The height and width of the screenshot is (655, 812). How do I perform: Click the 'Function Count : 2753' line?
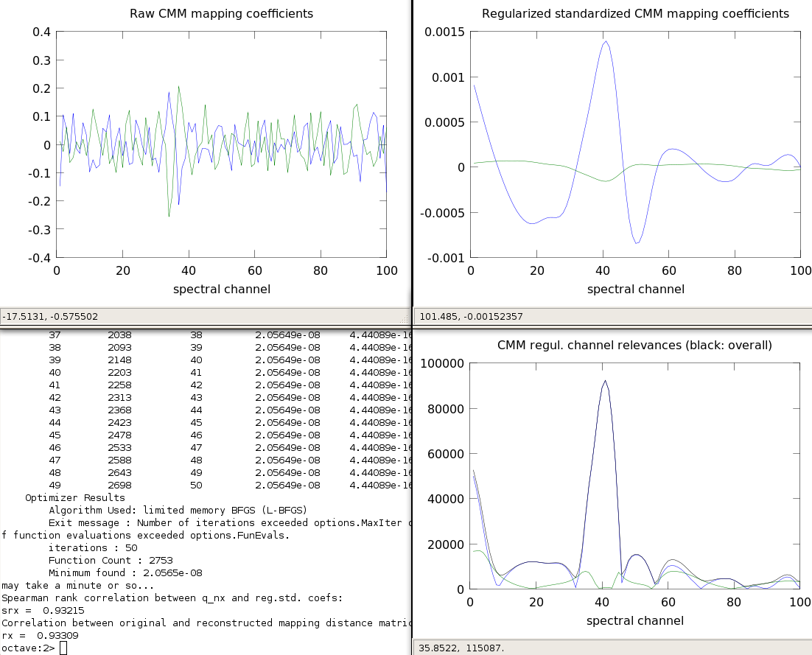tap(115, 560)
